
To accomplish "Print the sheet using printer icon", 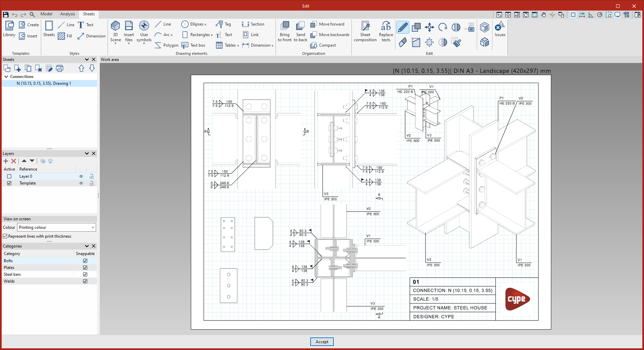I will [x=60, y=68].
